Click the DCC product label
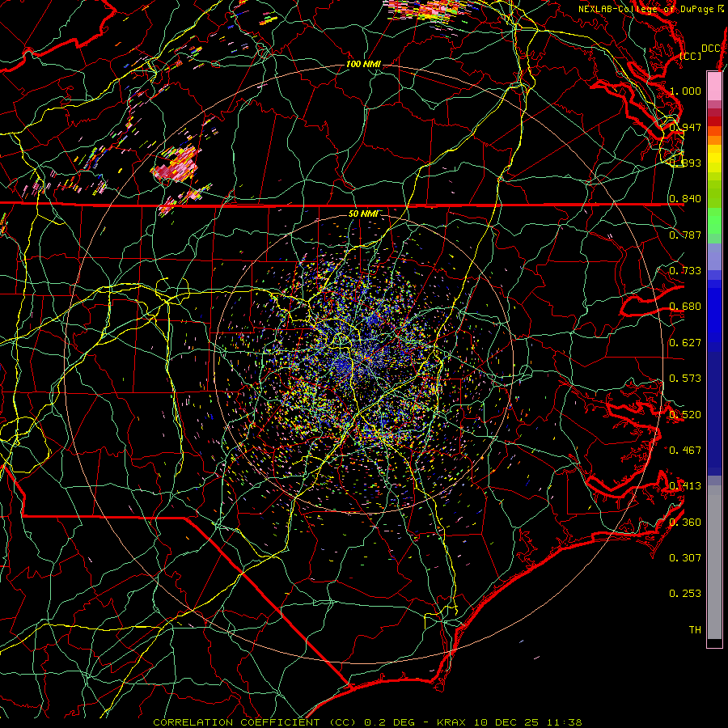Image resolution: width=728 pixels, height=728 pixels. pos(711,48)
